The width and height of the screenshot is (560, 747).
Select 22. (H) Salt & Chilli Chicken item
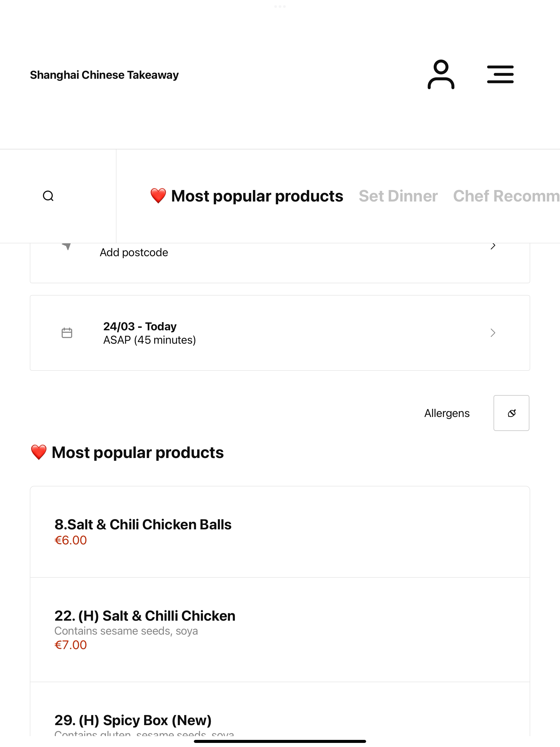pyautogui.click(x=280, y=630)
